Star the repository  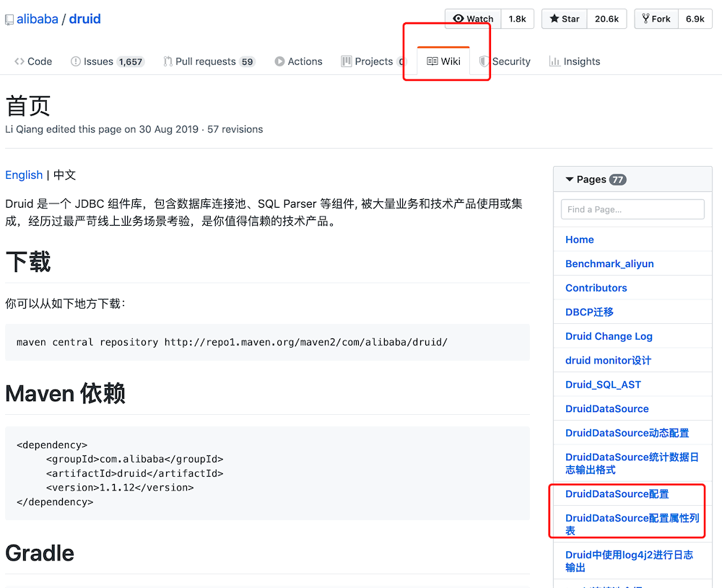click(x=564, y=19)
